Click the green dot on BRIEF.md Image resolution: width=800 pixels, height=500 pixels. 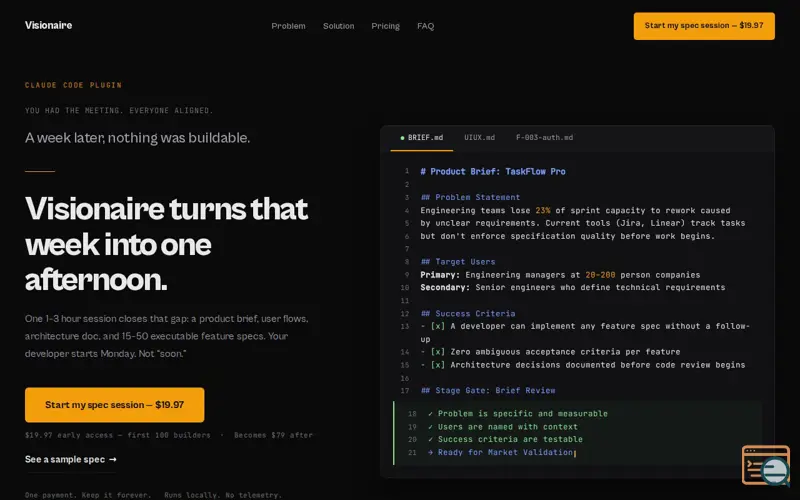pos(402,138)
